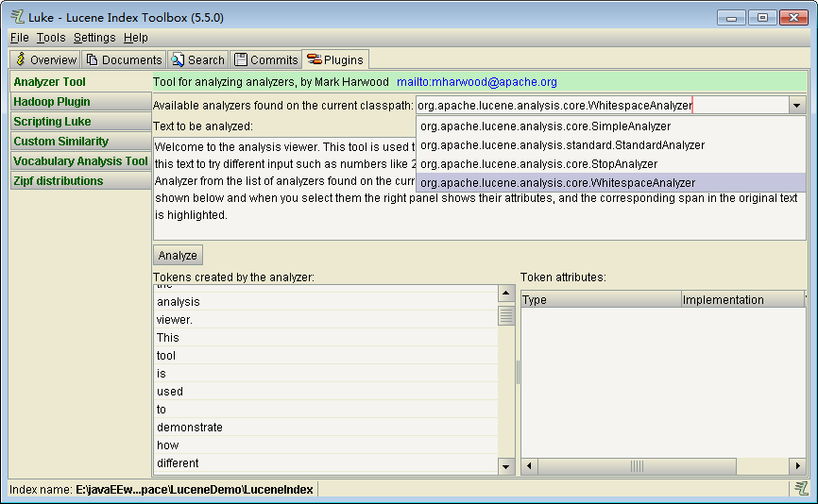Viewport: 818px width, 504px height.
Task: Choose StandardAnalyzer in the analyzer list
Action: point(562,145)
